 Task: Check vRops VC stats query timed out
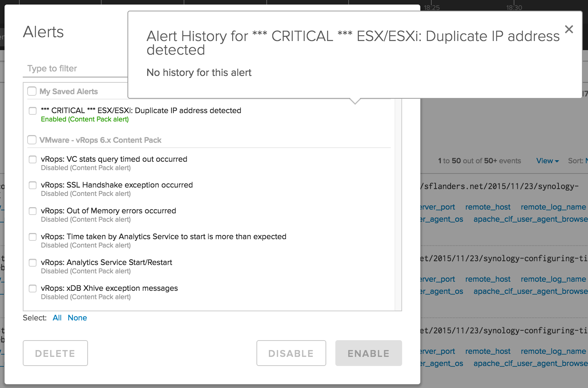[x=33, y=159]
